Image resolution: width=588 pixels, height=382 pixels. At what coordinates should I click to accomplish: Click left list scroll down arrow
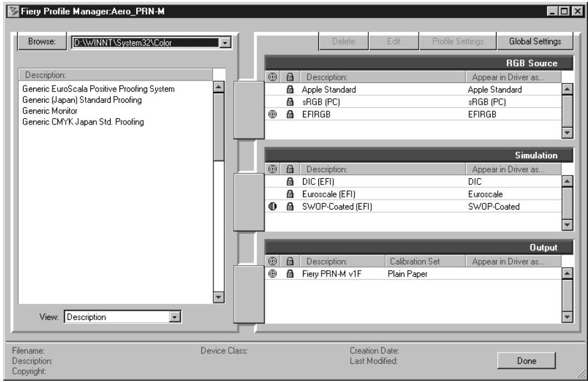click(219, 297)
